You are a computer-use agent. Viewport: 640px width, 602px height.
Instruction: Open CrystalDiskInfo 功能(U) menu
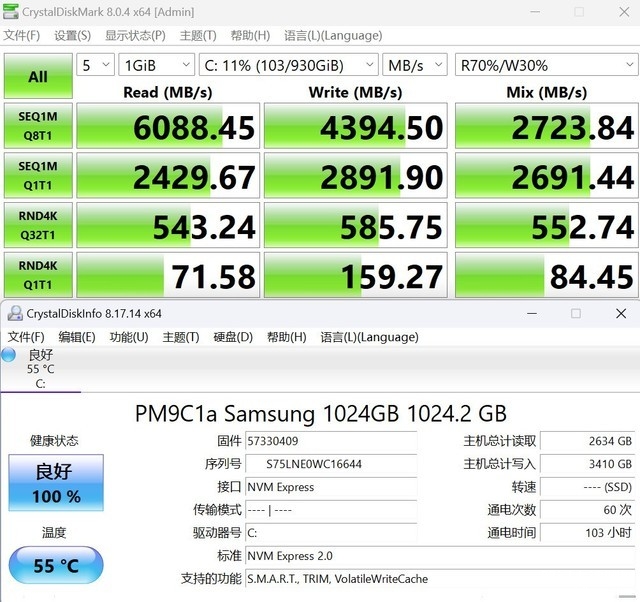(x=129, y=337)
